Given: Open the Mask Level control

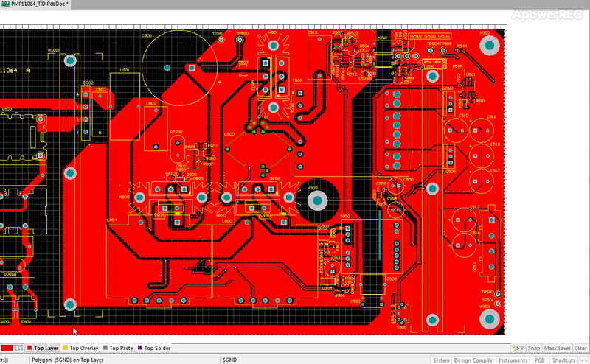Looking at the screenshot, I should coord(557,349).
